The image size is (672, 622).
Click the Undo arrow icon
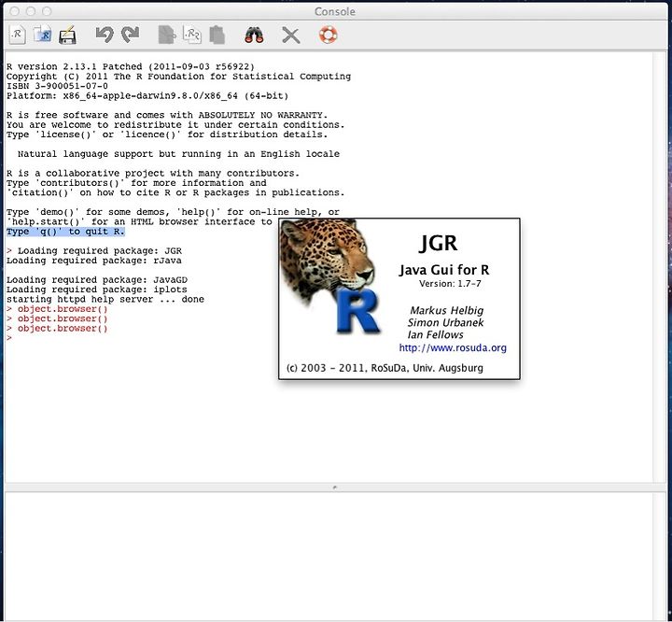[105, 35]
